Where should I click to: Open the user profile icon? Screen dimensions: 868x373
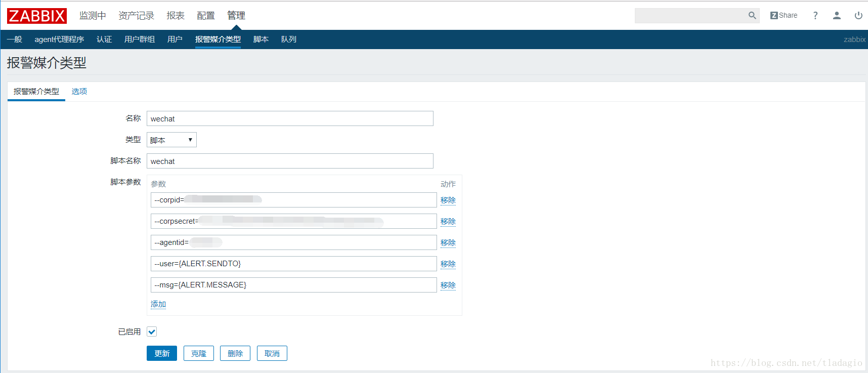tap(837, 16)
